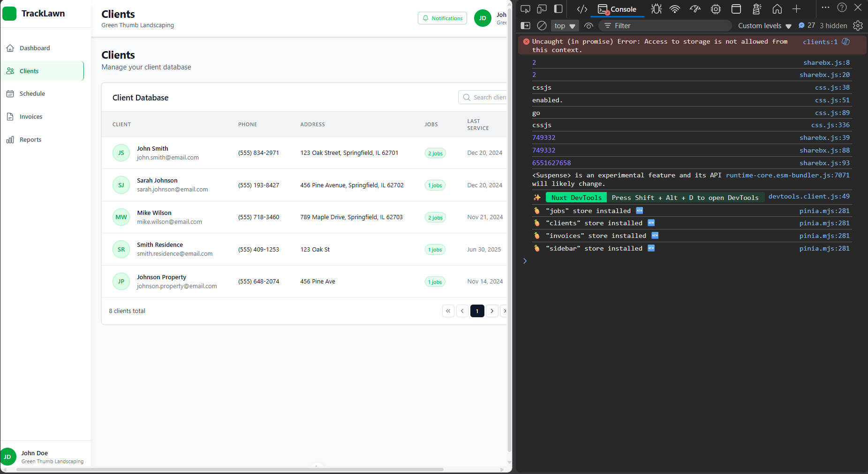Screen dimensions: 868x474
Task: Open the Memory chip icon in DevTools
Action: point(716,9)
